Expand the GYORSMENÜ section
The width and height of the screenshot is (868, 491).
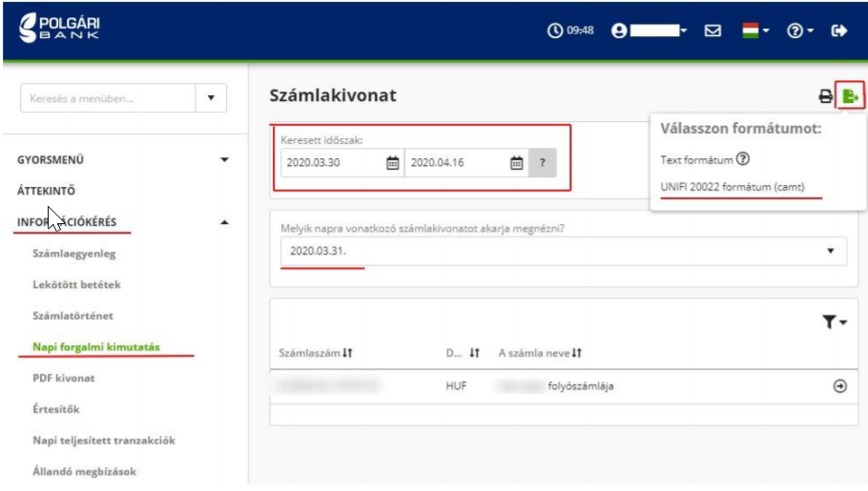(x=225, y=160)
